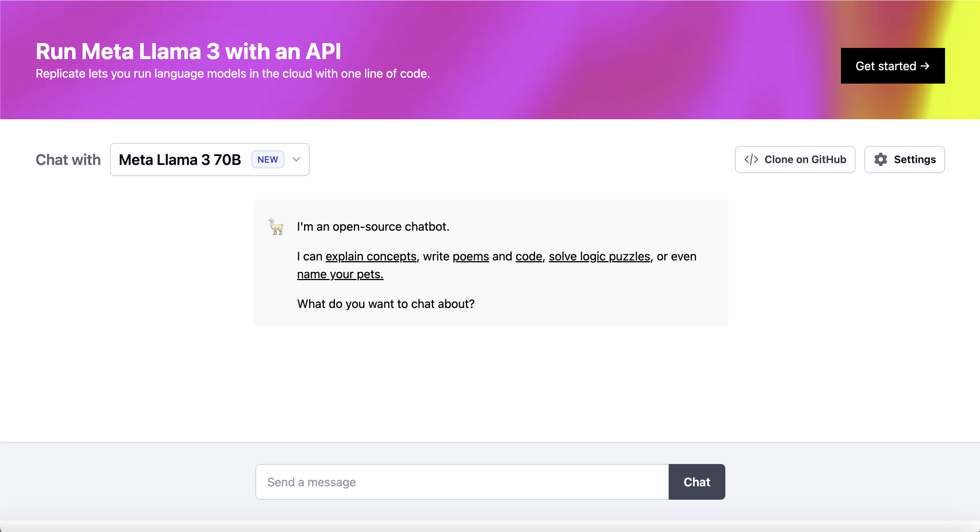This screenshot has width=980, height=532.
Task: Open the Meta Llama 3 70B selector
Action: (180, 159)
